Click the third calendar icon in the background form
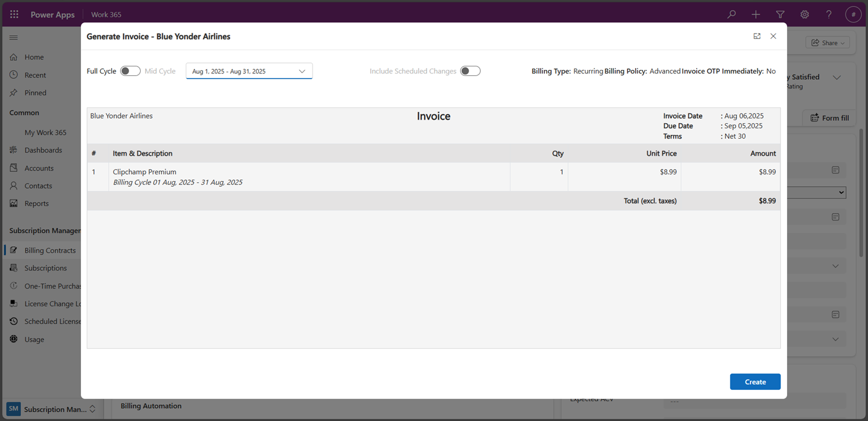The height and width of the screenshot is (421, 868). pos(836,315)
